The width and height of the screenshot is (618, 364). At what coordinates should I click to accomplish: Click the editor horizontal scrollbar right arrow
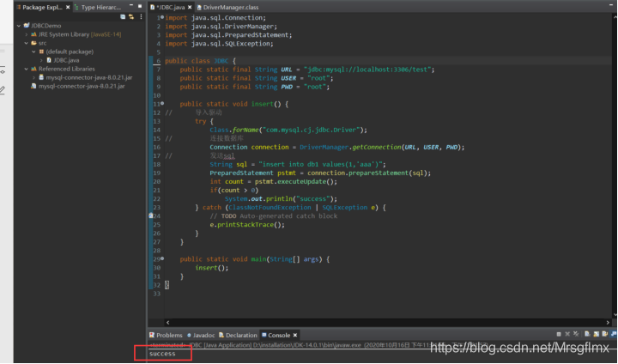[608, 323]
